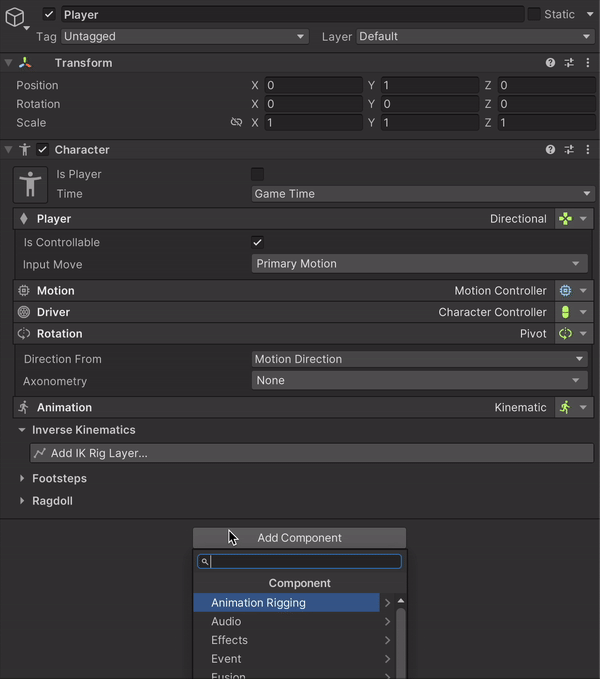This screenshot has height=679, width=600.
Task: Toggle the Static checkbox
Action: point(534,15)
